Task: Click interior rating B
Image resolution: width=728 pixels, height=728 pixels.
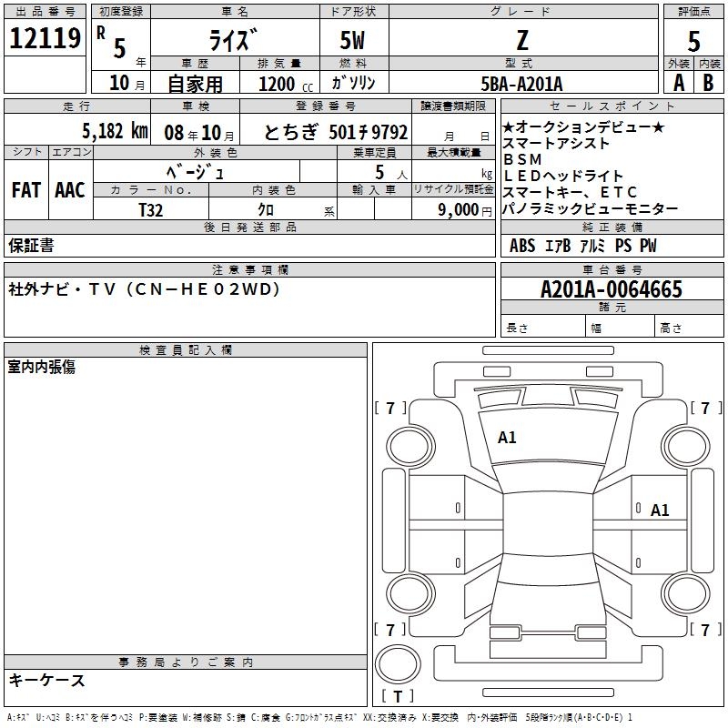Action: (708, 83)
